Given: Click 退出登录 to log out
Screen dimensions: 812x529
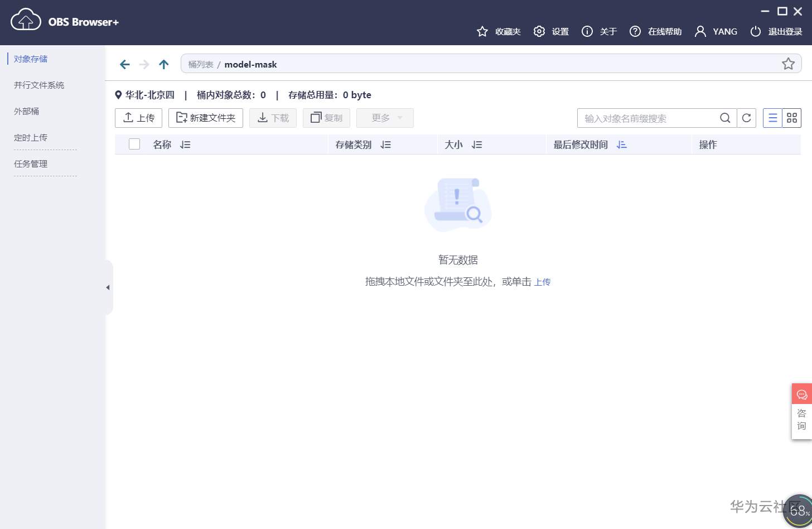Looking at the screenshot, I should click(776, 31).
